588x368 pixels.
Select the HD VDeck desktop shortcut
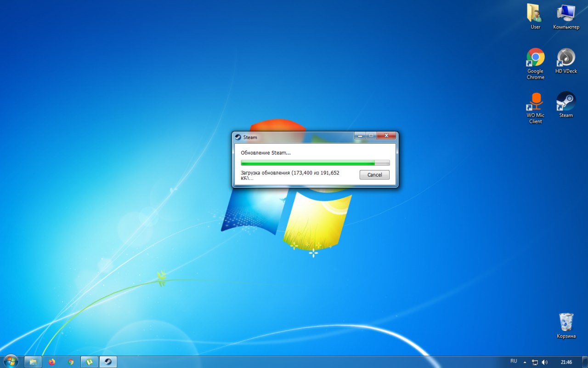566,61
